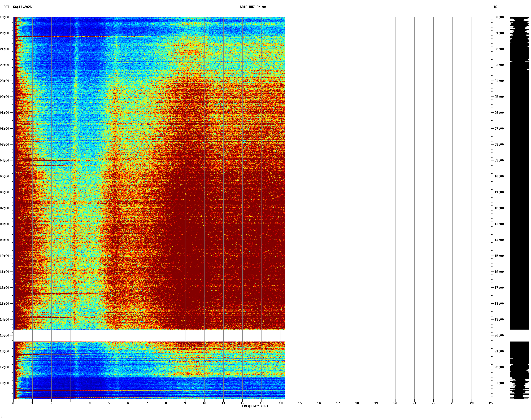Image resolution: width=531 pixels, height=420 pixels.
Task: Click the 20 Hz frequency tick label
Action: 395,403
